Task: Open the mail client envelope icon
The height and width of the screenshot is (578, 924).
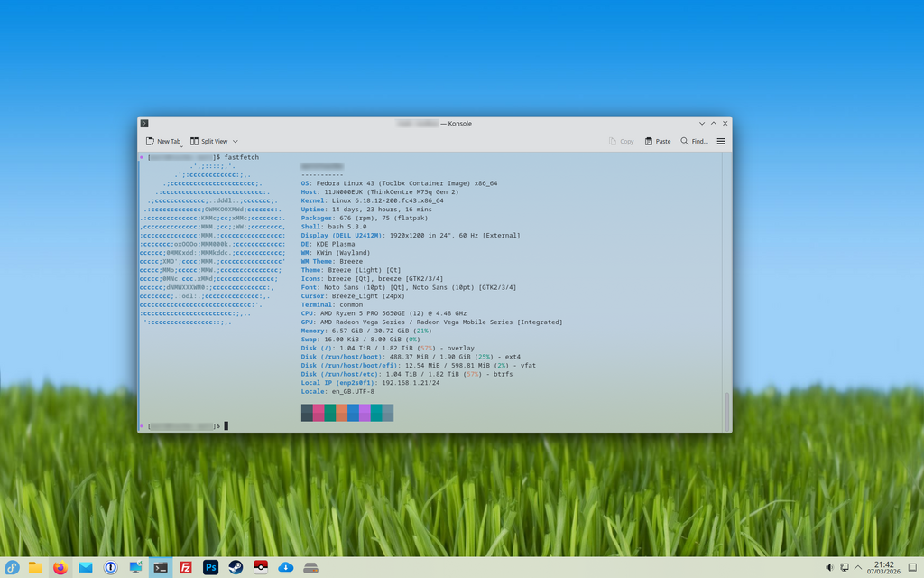Action: coord(86,567)
